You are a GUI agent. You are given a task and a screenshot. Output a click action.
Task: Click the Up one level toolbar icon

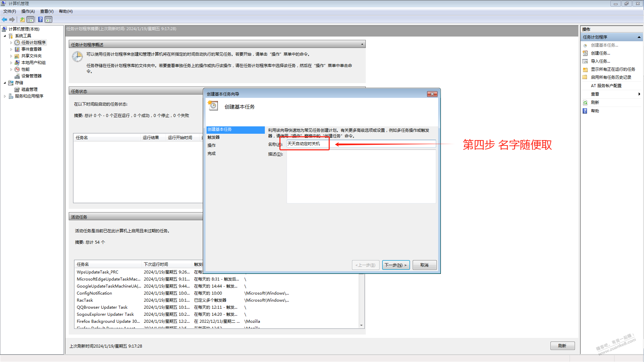(22, 19)
